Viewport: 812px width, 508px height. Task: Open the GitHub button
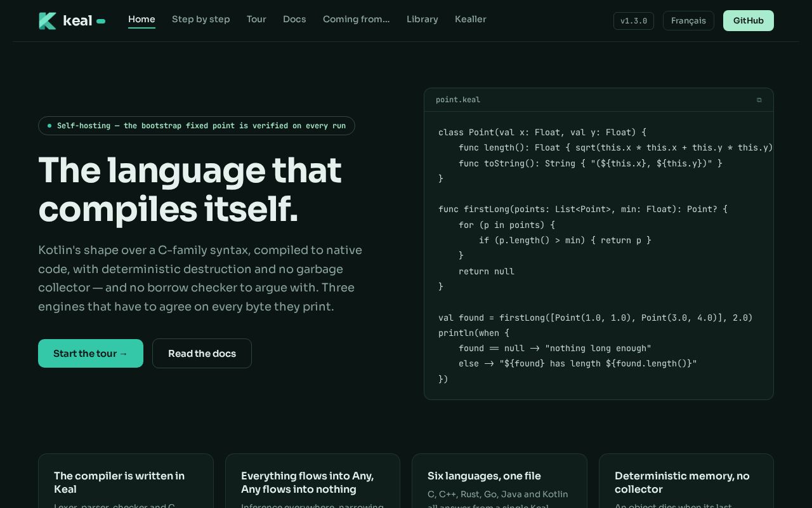tap(749, 21)
